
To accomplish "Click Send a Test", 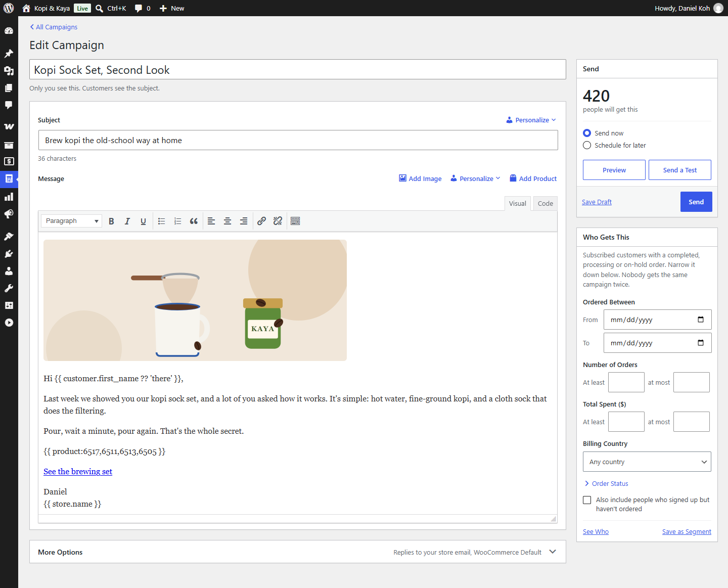I will point(680,170).
